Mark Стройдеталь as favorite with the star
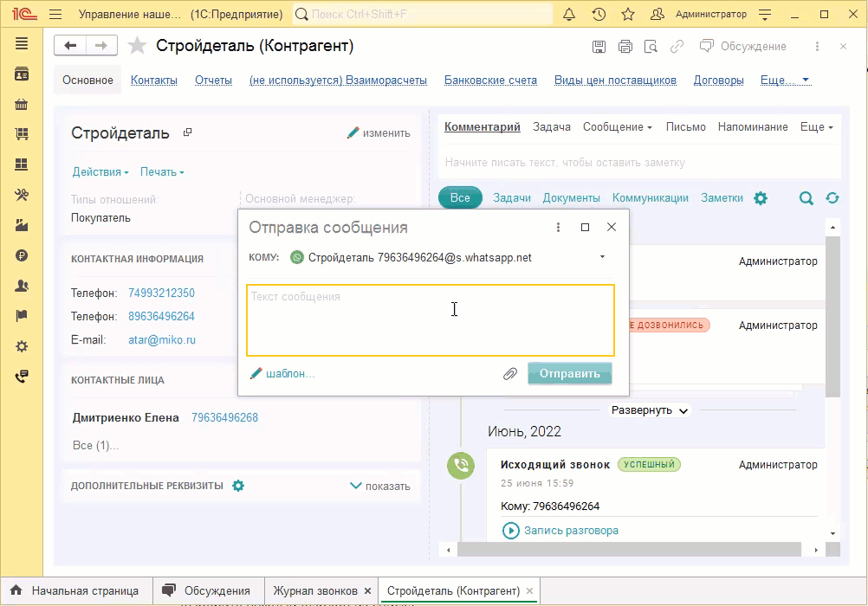The image size is (868, 606). click(138, 46)
